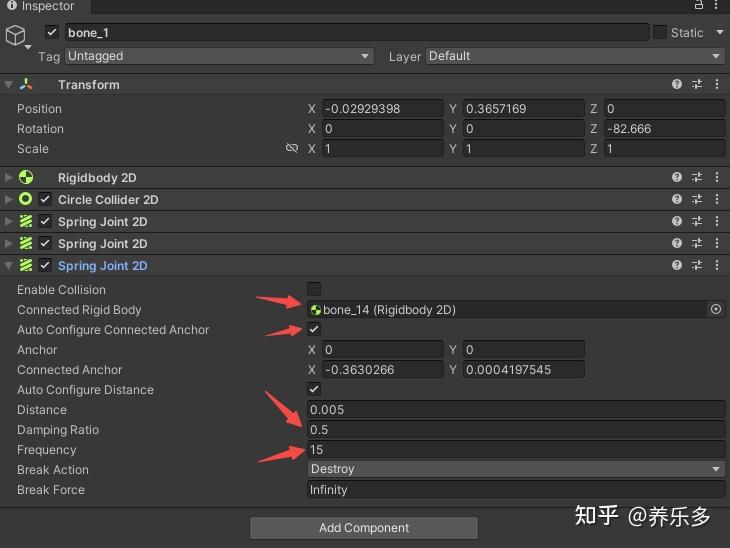Uncheck Auto Configure Connected Anchor
This screenshot has width=730, height=548.
point(314,329)
